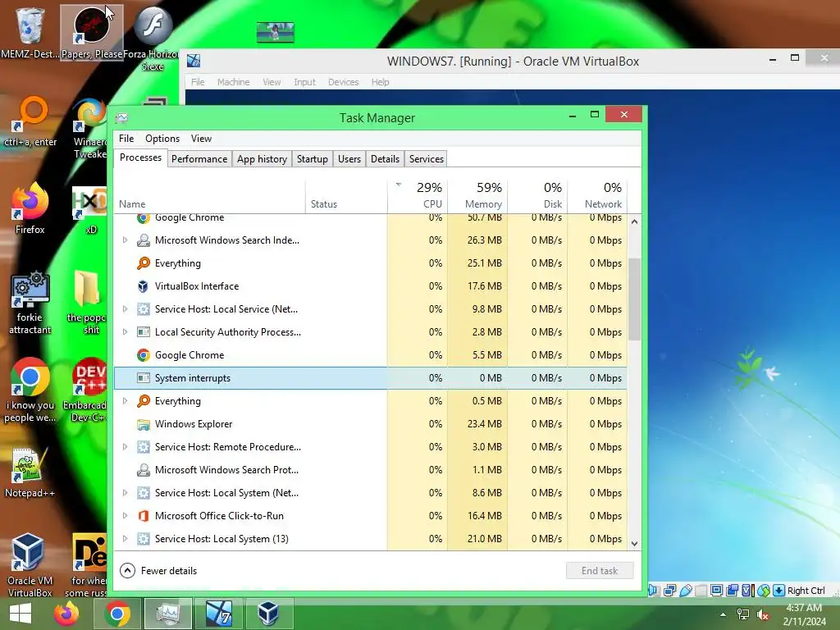Select the Microsoft Windows Search Prot... row

pos(370,470)
